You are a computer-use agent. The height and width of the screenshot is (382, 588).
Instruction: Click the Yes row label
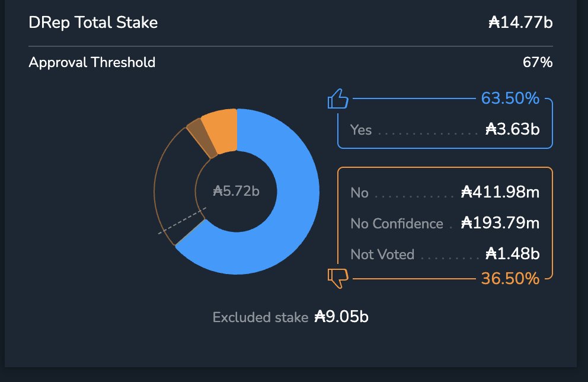(361, 129)
